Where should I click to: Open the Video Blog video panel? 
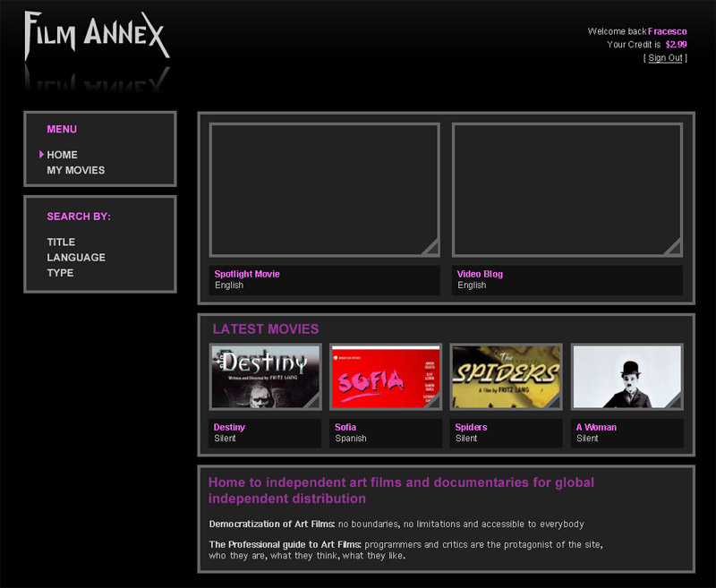tap(567, 190)
